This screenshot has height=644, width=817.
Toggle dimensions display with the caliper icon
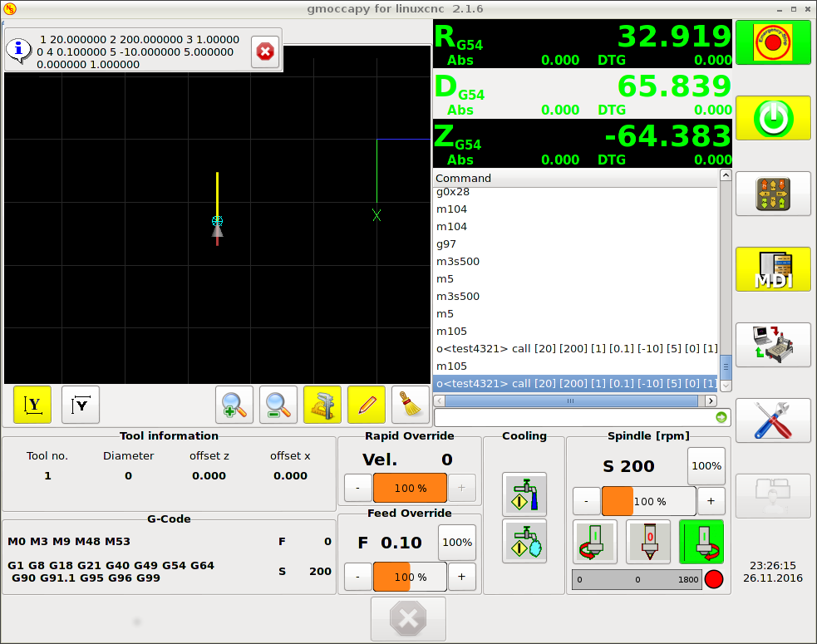pyautogui.click(x=322, y=405)
